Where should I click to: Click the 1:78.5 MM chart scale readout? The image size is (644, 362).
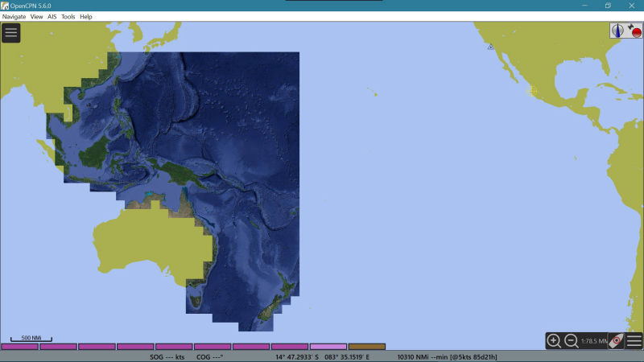[594, 341]
